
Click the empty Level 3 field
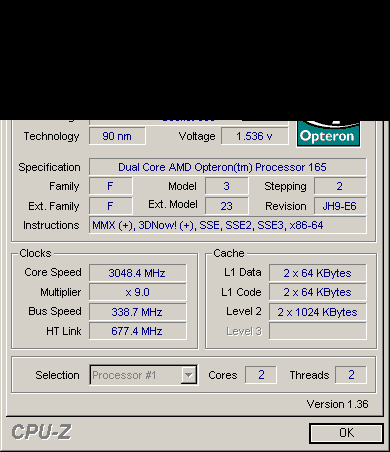pyautogui.click(x=318, y=331)
